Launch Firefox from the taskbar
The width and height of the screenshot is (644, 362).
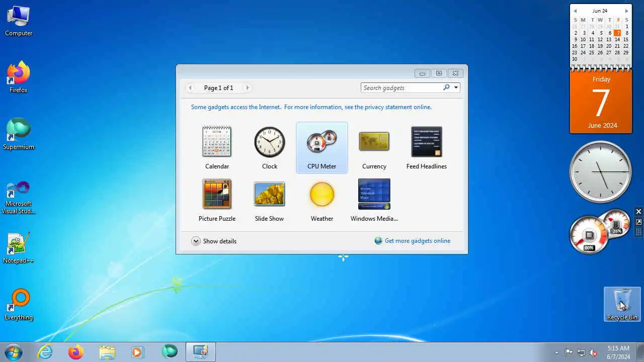point(76,352)
